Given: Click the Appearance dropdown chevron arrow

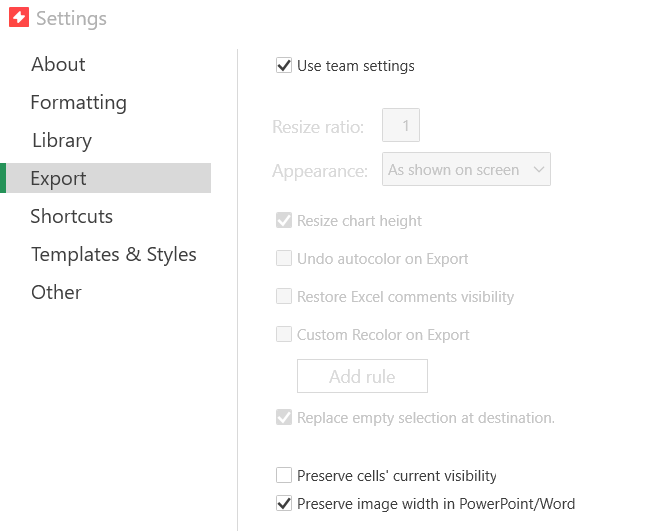Looking at the screenshot, I should pyautogui.click(x=539, y=169).
